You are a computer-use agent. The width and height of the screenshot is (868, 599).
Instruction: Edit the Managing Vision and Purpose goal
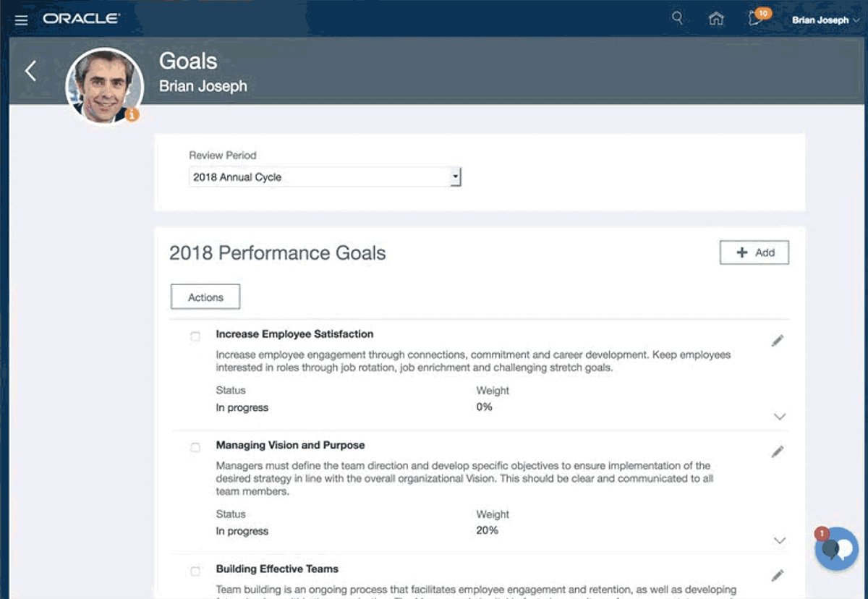point(778,451)
